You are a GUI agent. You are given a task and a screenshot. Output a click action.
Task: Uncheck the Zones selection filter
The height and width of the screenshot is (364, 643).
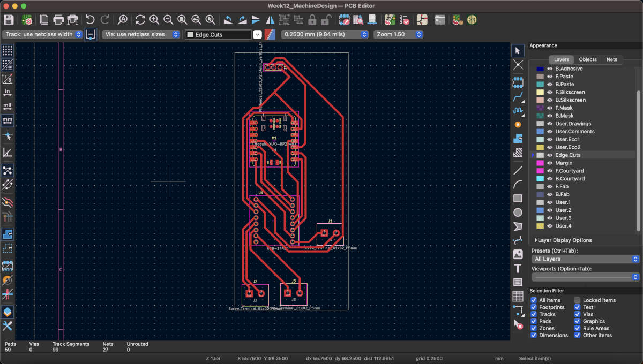(x=534, y=328)
